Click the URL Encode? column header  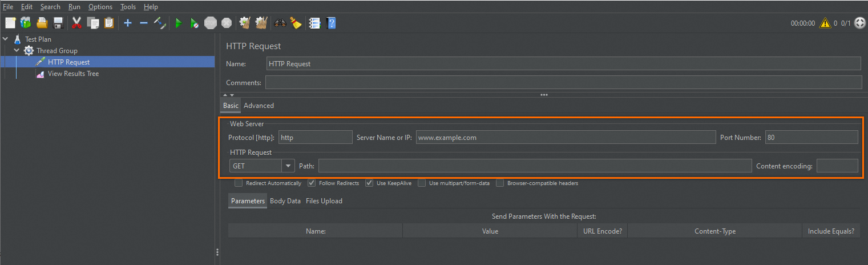point(602,231)
